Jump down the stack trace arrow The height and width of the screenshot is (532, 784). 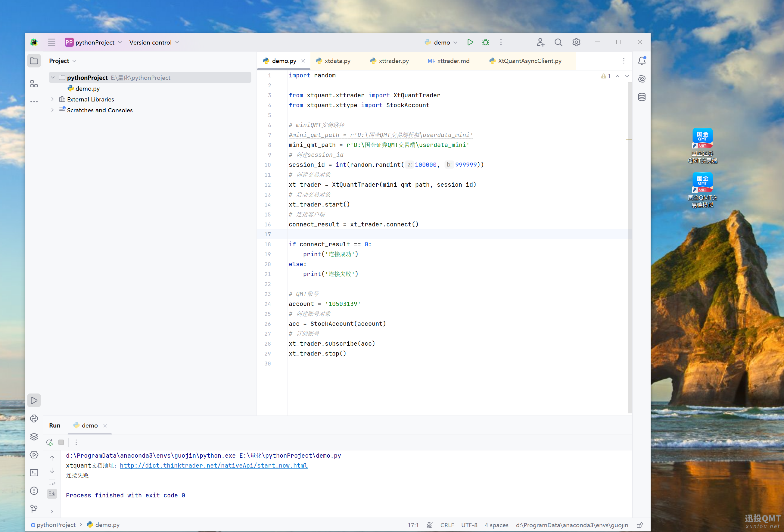pos(52,470)
